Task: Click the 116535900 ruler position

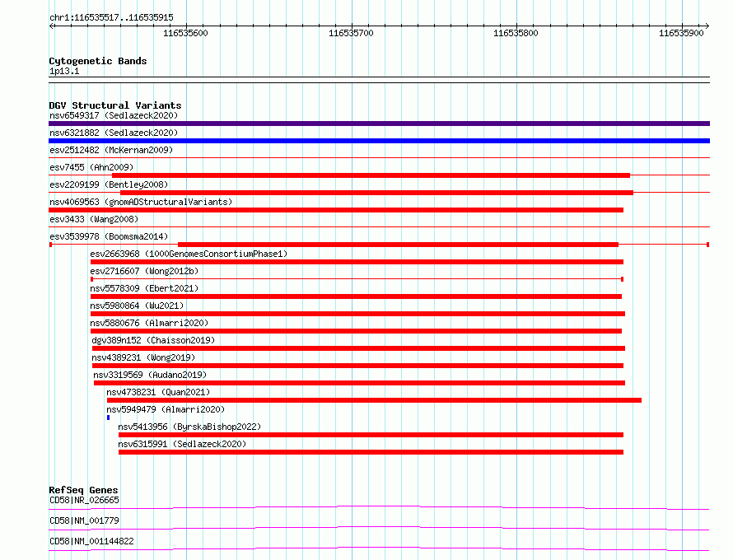Action: pyautogui.click(x=681, y=33)
